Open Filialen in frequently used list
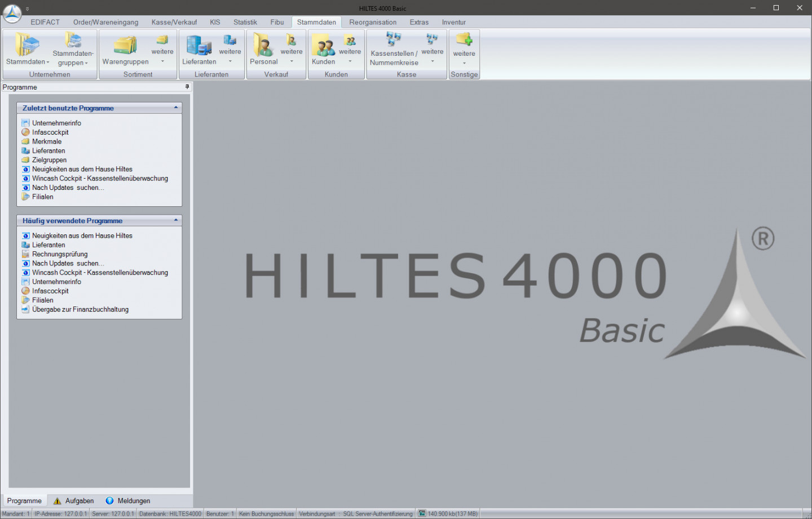This screenshot has height=519, width=812. (x=43, y=300)
